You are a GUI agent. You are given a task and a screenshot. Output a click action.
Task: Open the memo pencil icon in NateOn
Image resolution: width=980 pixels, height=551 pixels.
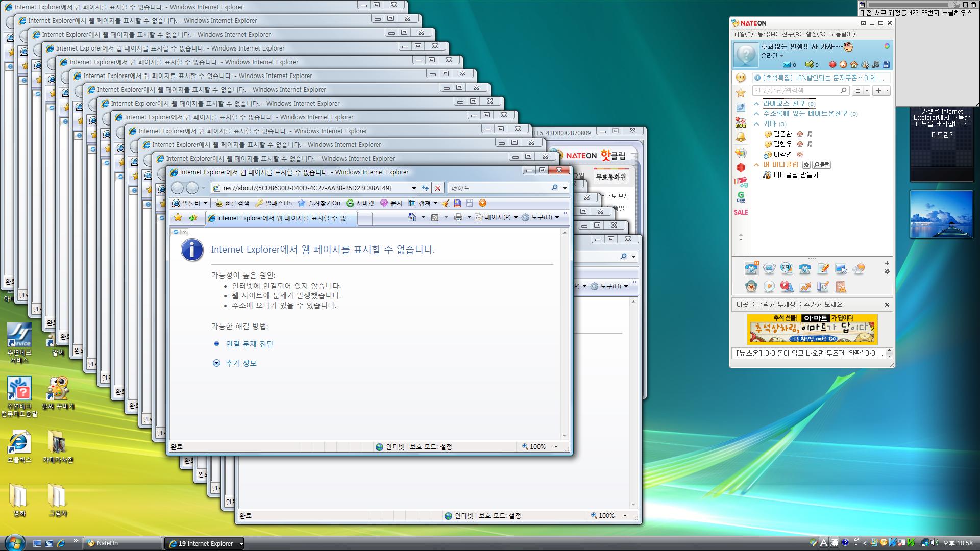(823, 269)
